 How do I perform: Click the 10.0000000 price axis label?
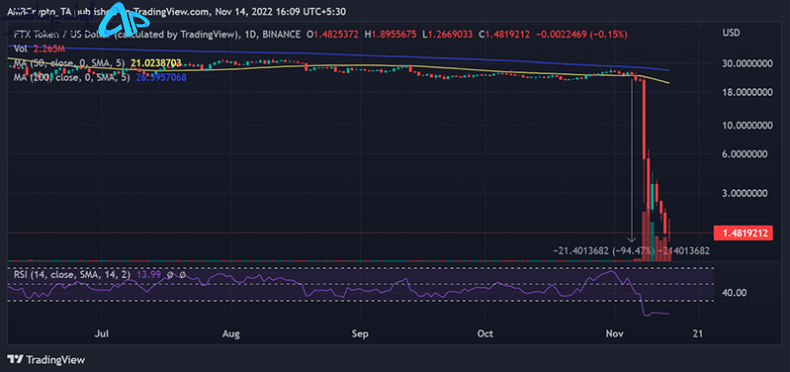747,125
